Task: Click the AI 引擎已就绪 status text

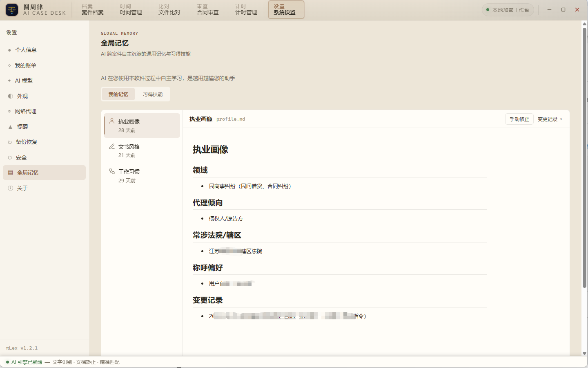Action: pos(27,362)
